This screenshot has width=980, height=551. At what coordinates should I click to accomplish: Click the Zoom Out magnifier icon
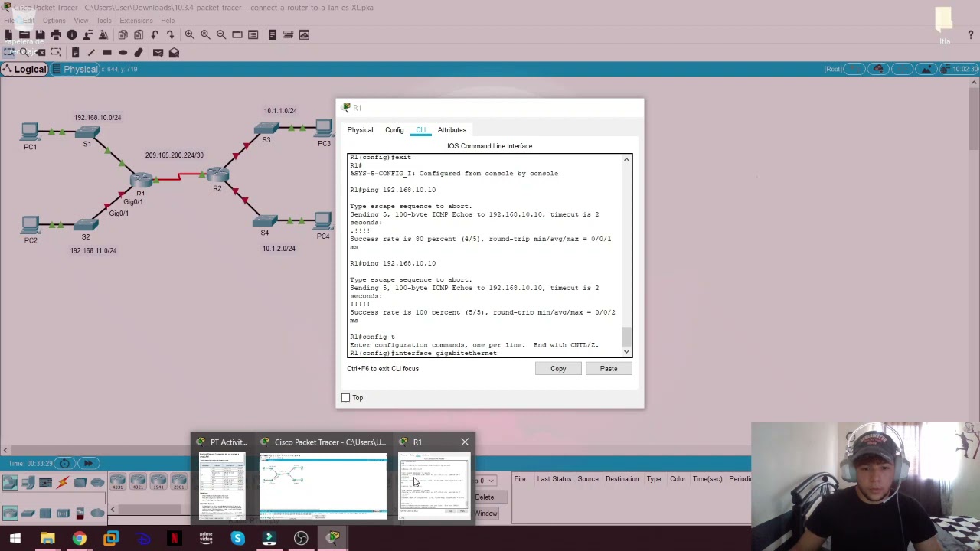pos(221,34)
